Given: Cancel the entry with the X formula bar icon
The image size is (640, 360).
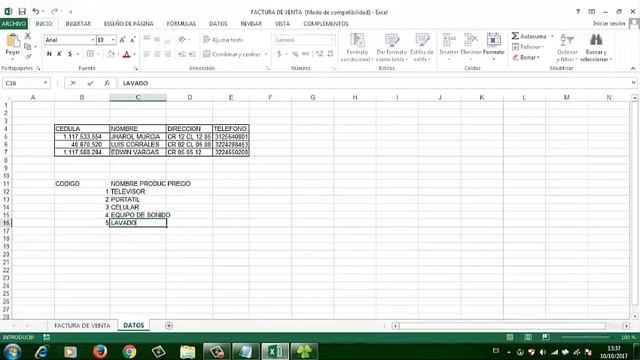Looking at the screenshot, I should [x=73, y=83].
